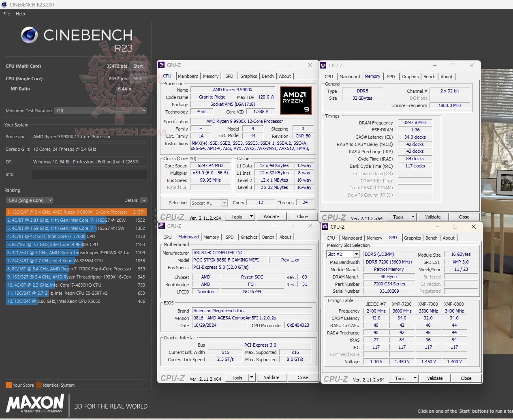Open the File menu in Cinebench

coord(6,13)
